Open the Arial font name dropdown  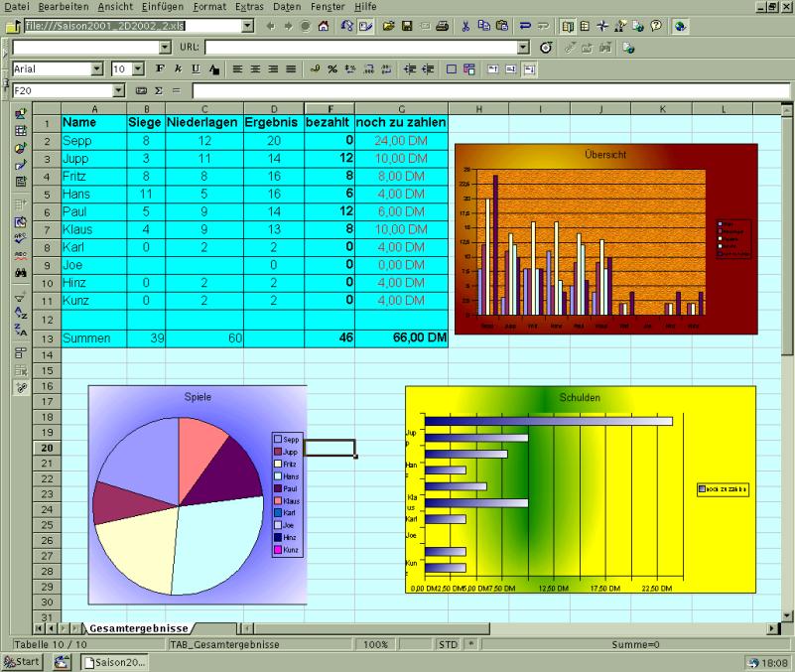pos(96,69)
